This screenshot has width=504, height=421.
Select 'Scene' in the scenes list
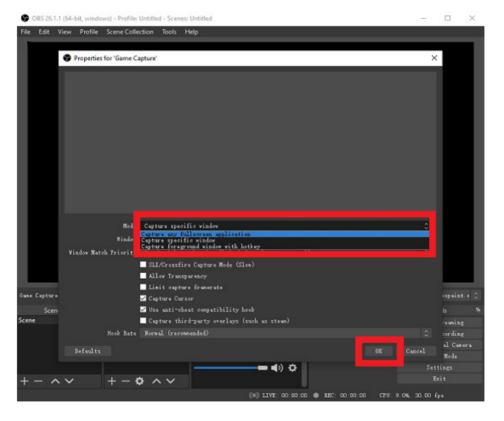pos(28,321)
